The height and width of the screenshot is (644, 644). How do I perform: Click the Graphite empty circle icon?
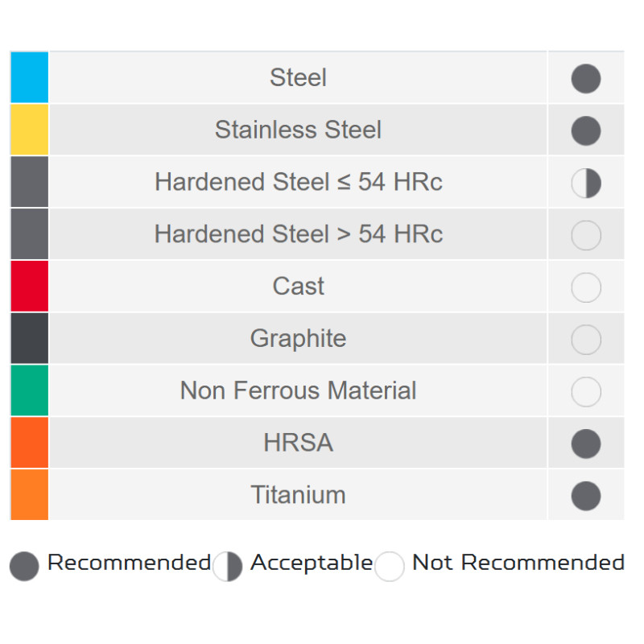point(586,340)
